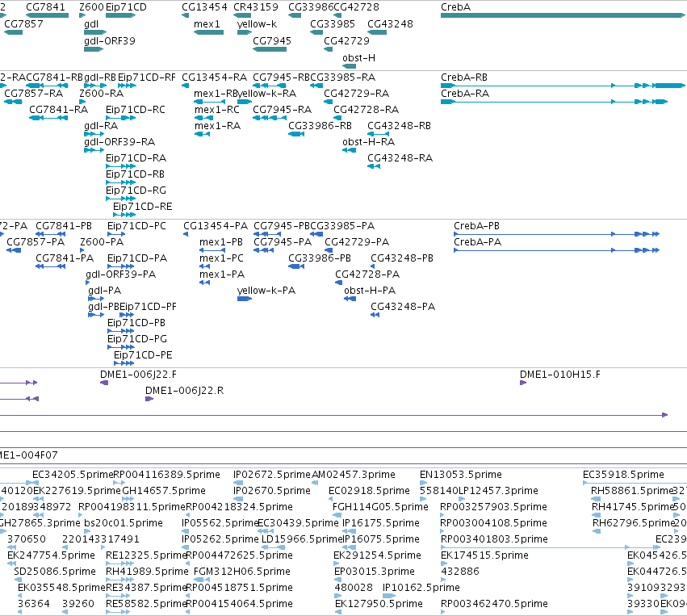Select the Eip71CD gene

pyautogui.click(x=120, y=15)
